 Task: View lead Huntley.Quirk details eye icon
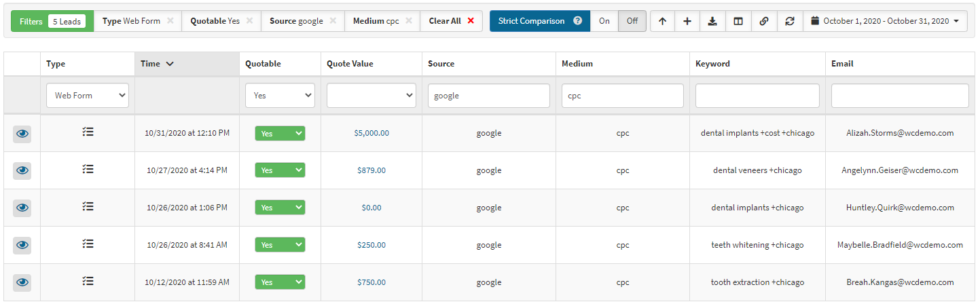click(x=22, y=208)
